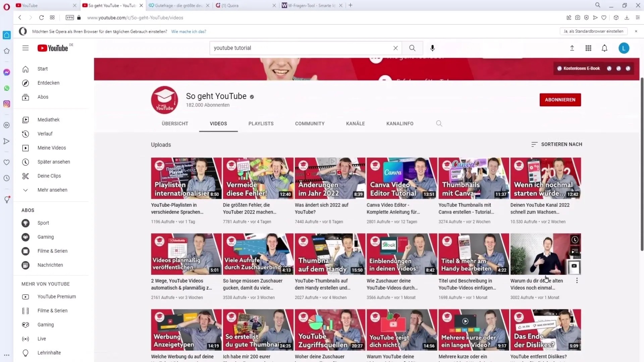The height and width of the screenshot is (362, 644).
Task: Open WhatsApp in Opera sidebar
Action: click(7, 88)
